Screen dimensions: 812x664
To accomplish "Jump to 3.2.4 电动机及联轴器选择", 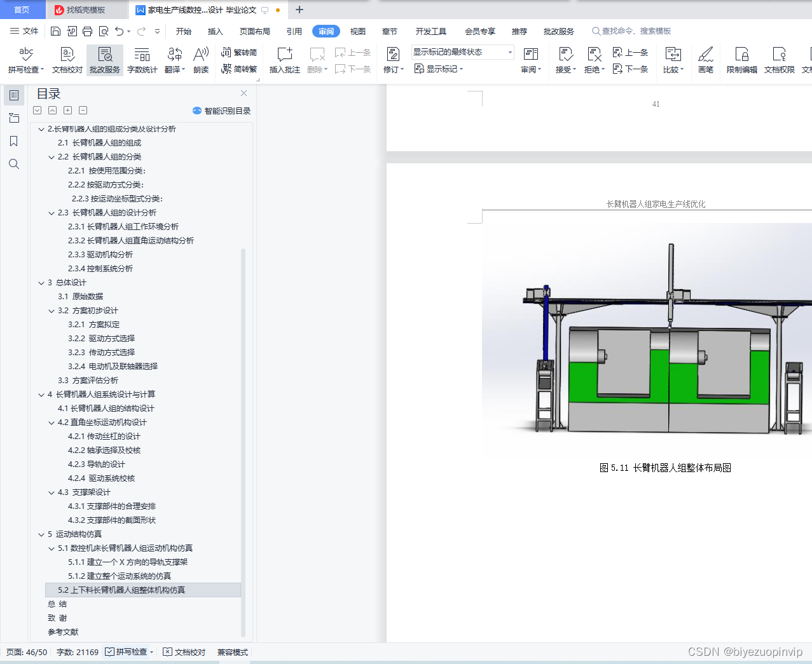I will (113, 367).
